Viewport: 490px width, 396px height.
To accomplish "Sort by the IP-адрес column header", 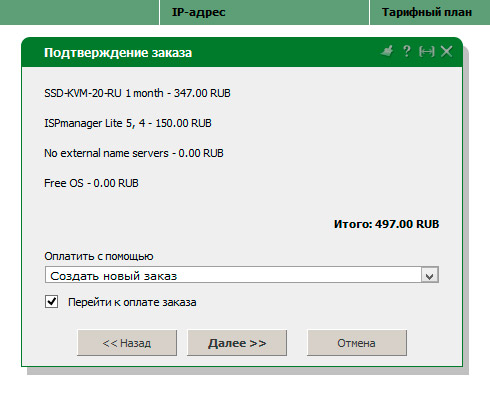I will point(264,12).
